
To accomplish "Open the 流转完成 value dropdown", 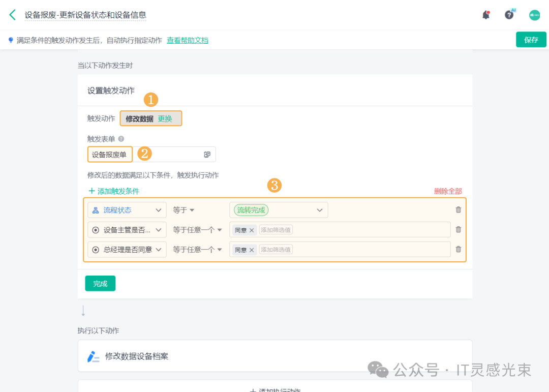I will click(319, 210).
